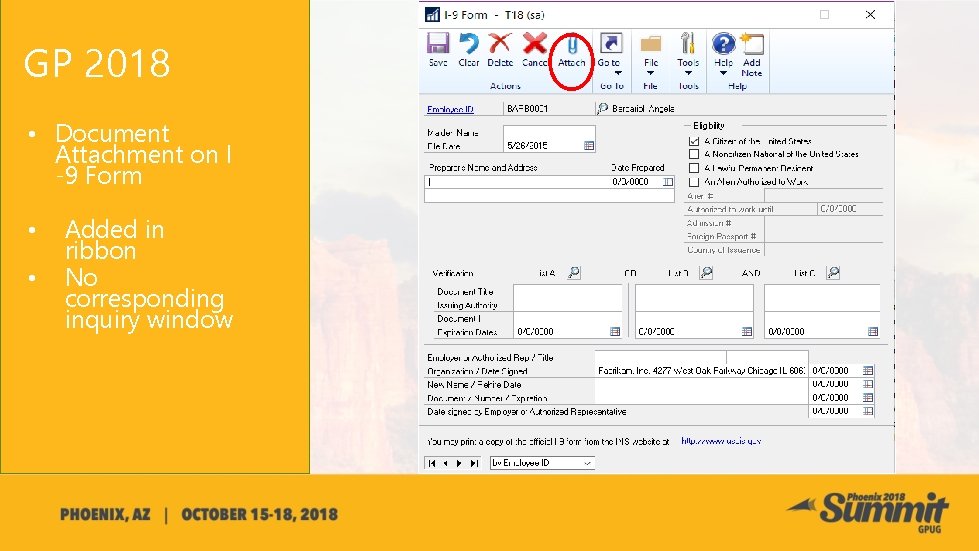979x551 pixels.
Task: Save the I-9 Form record
Action: pos(438,50)
